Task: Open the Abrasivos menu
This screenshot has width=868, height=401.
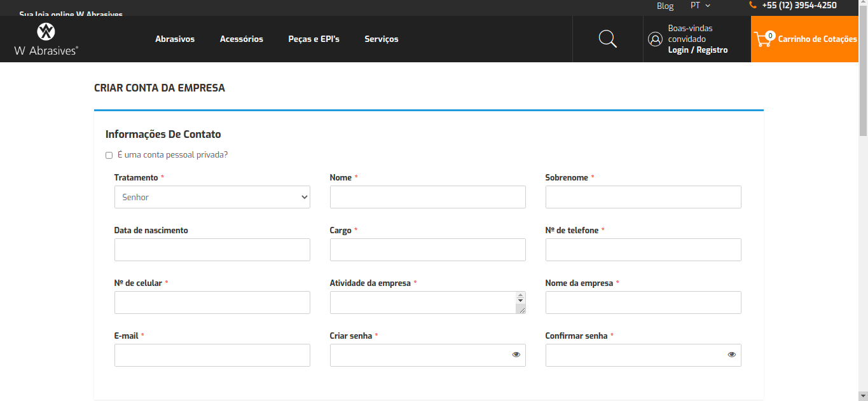Action: tap(175, 39)
